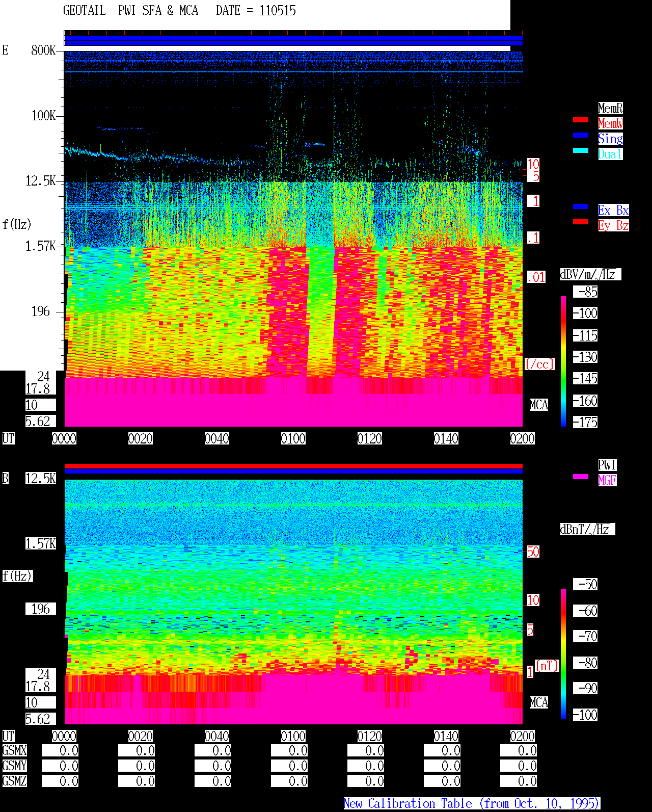Click the -50 color scale value
This screenshot has height=812, width=652.
click(x=585, y=584)
